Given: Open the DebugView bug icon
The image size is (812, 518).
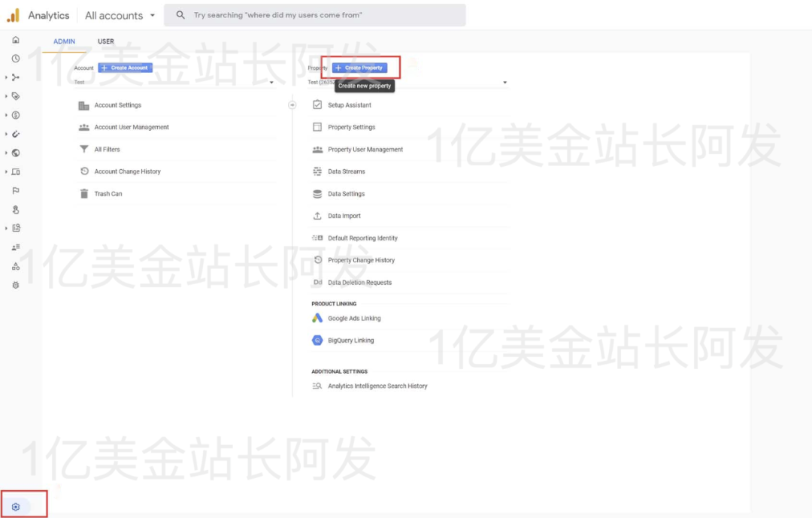Looking at the screenshot, I should click(x=16, y=285).
